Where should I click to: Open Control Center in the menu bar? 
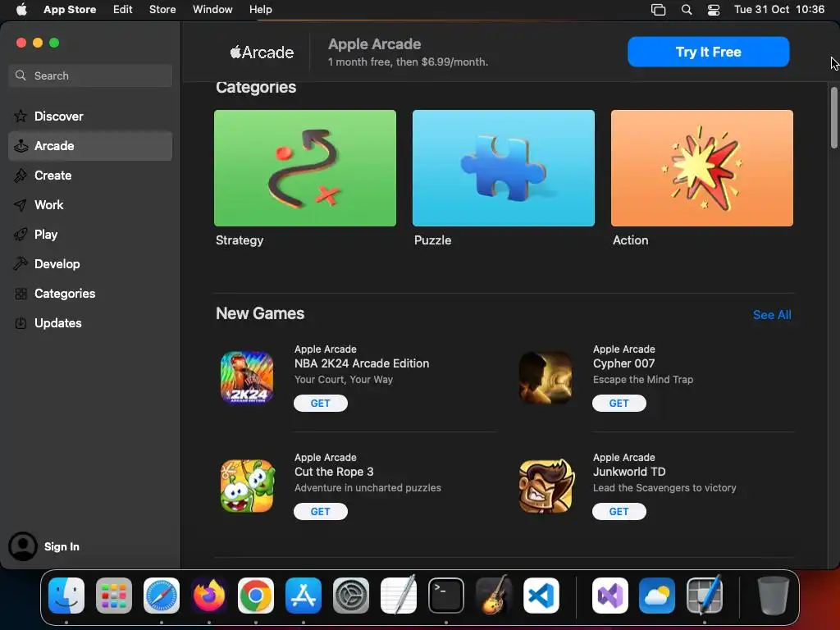click(x=714, y=10)
